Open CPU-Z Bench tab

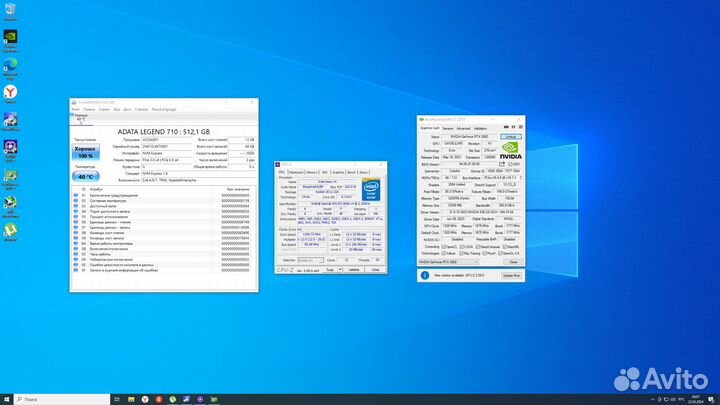tap(351, 172)
